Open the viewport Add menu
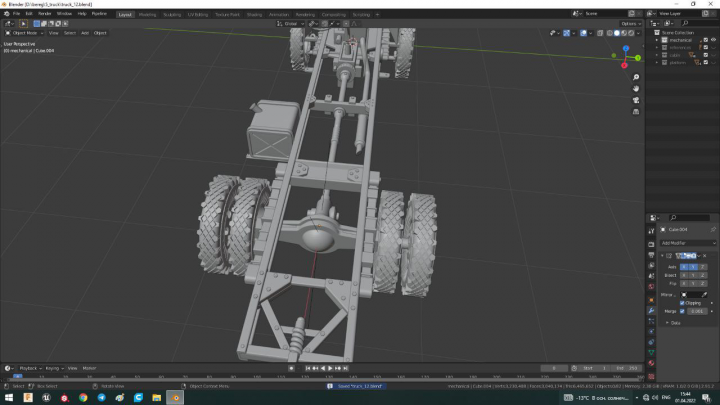The height and width of the screenshot is (405, 720). point(84,33)
